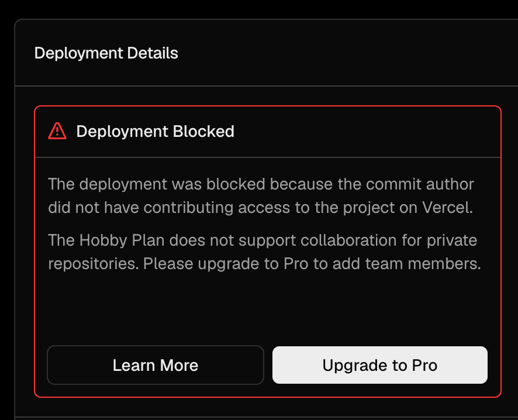Click the words team members
Viewport: 518px width, 420px height.
(423, 264)
